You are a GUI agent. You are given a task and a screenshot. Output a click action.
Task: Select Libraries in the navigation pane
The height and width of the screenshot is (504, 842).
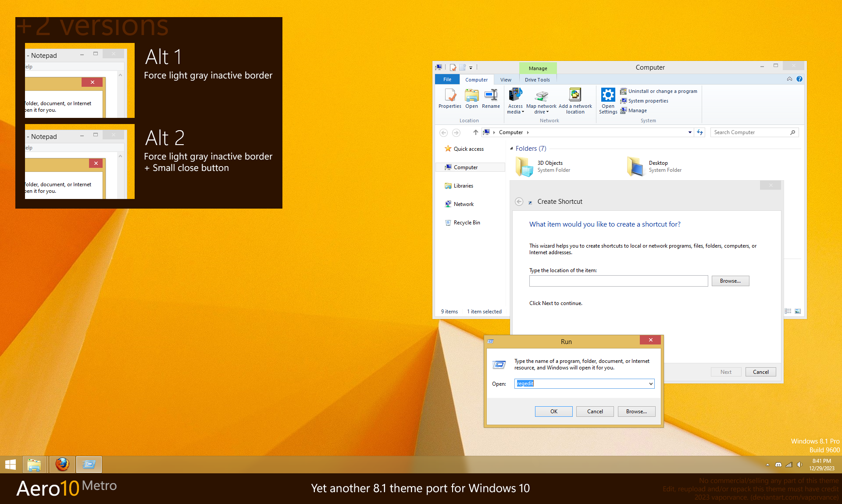[463, 186]
